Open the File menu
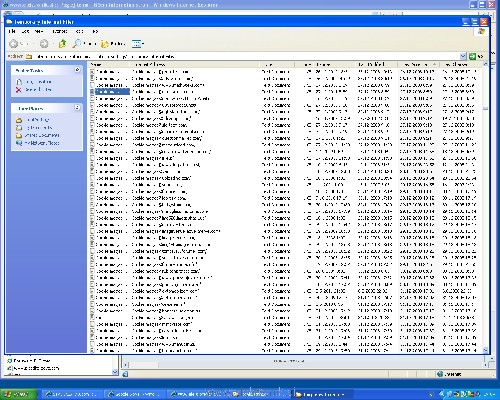Image resolution: width=500 pixels, height=400 pixels. [x=12, y=31]
